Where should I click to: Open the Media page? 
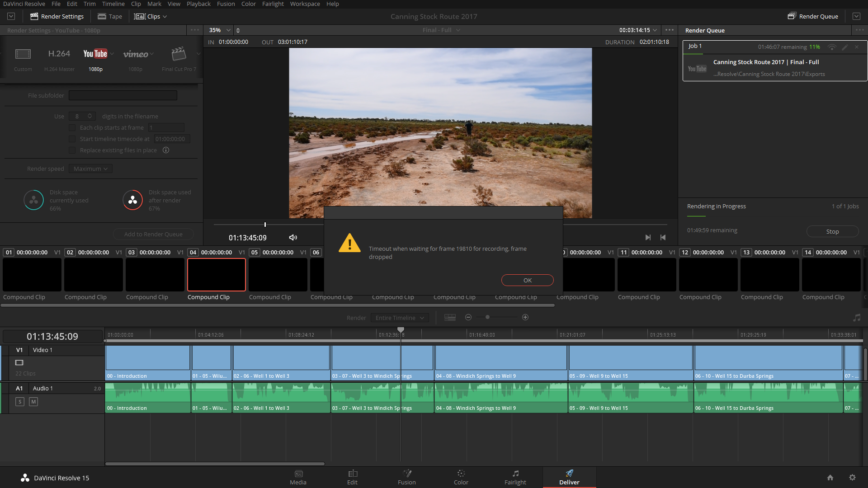pos(298,477)
